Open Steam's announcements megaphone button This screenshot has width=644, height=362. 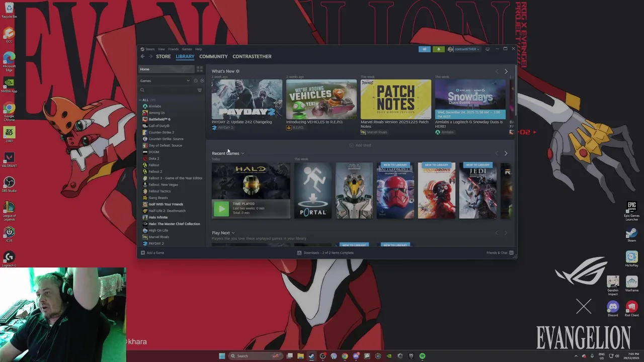(424, 49)
